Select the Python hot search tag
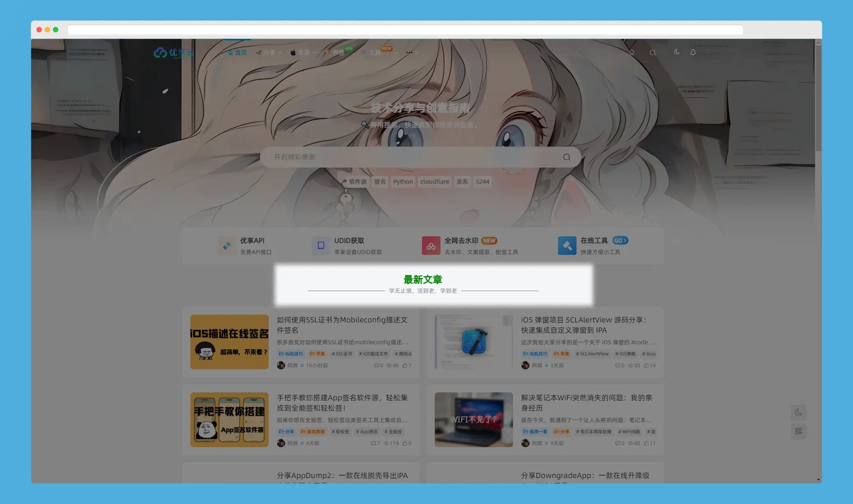 coord(403,182)
